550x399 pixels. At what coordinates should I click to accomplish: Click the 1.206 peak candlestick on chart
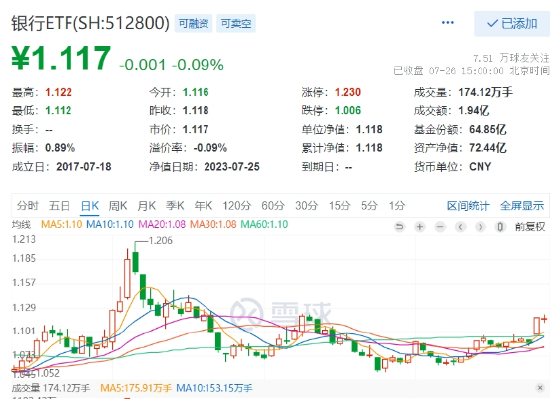click(135, 262)
